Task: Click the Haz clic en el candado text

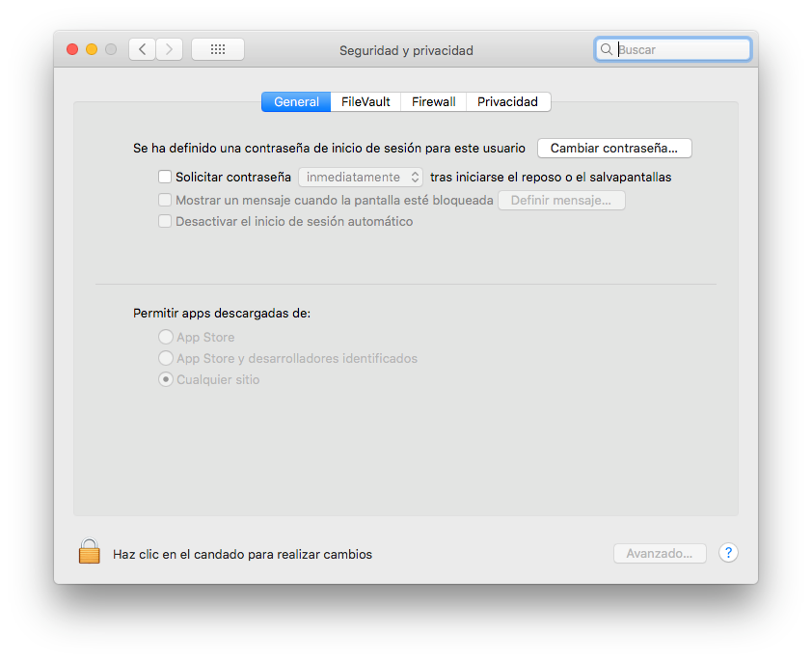Action: tap(242, 554)
